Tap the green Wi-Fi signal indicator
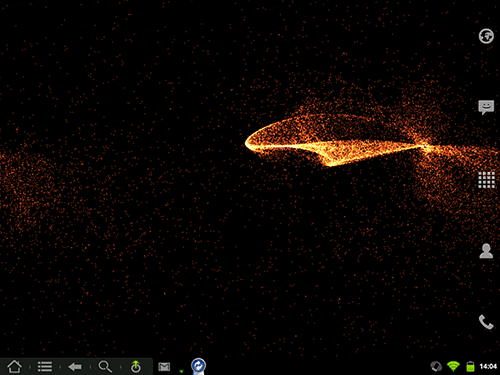The height and width of the screenshot is (375, 500). 453,366
